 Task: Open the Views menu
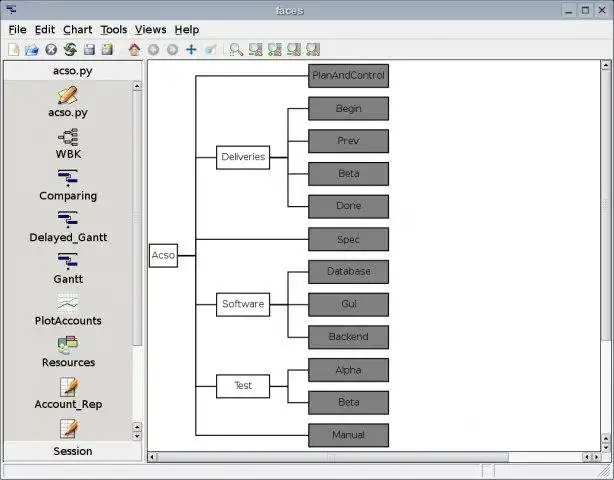(150, 30)
